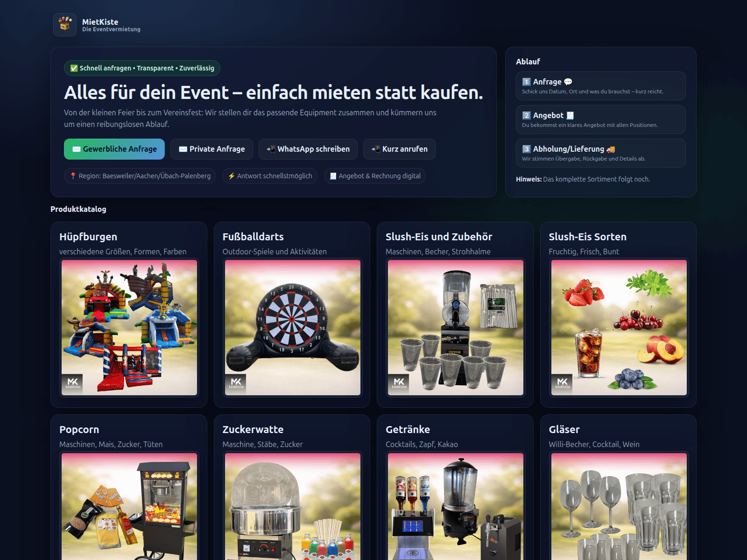
Task: Click the Region Baesweiler/Aachen/Übach-Palenberg pill
Action: point(140,176)
